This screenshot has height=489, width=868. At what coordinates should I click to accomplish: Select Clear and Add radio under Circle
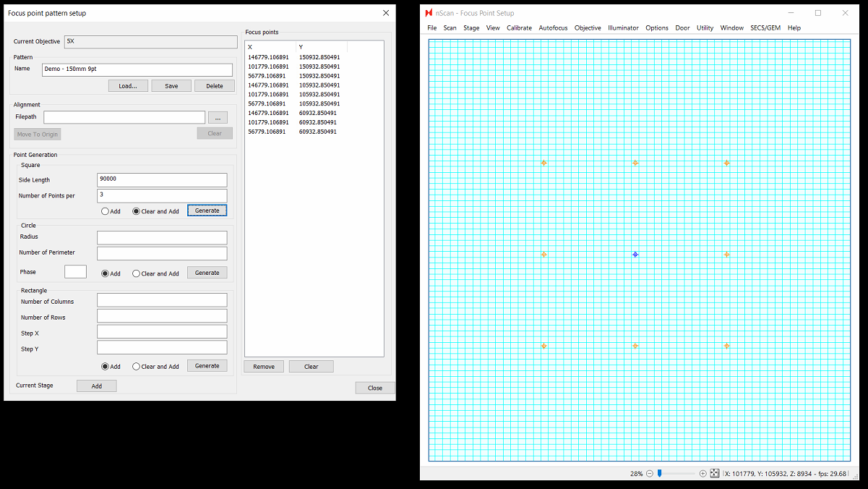[x=137, y=273]
